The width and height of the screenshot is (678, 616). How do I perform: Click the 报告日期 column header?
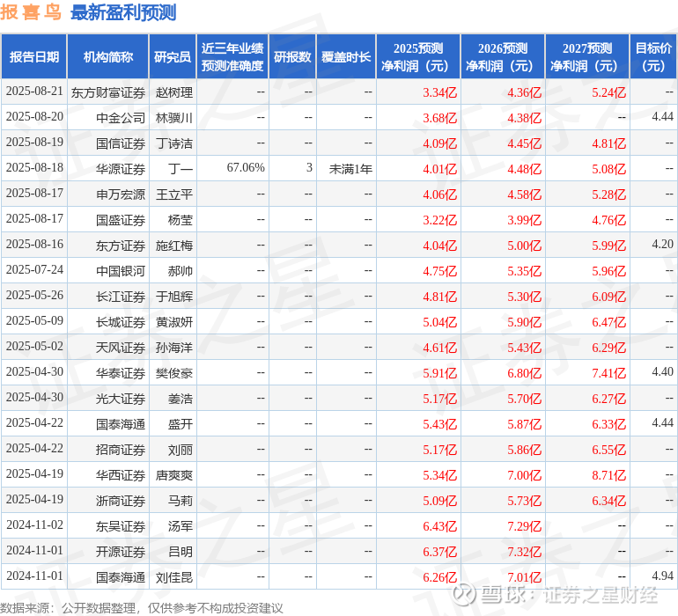34,56
